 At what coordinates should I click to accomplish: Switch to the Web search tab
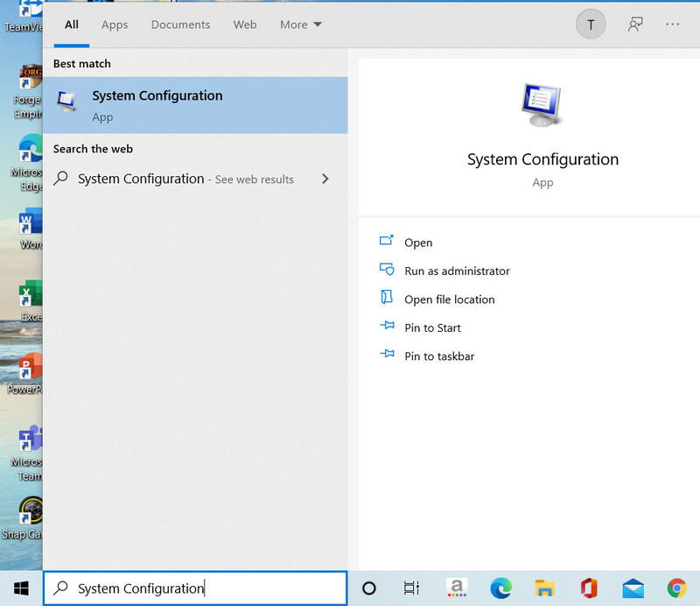(x=245, y=25)
